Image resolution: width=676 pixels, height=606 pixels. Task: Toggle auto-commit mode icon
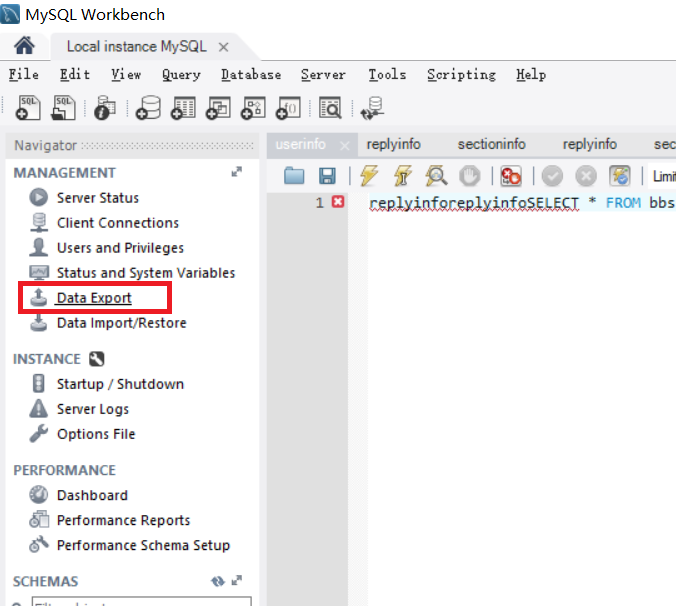(620, 176)
